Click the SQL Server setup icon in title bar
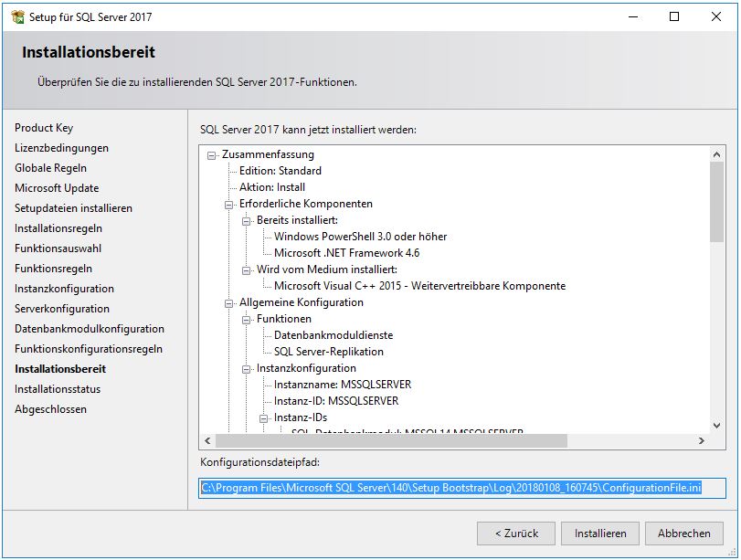Image resolution: width=741 pixels, height=560 pixels. coord(16,16)
